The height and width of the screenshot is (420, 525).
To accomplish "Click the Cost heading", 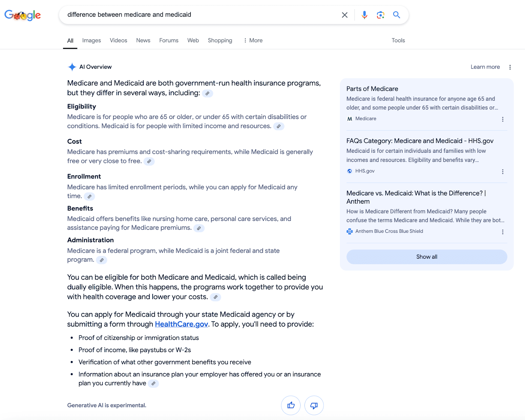I will click(x=74, y=142).
